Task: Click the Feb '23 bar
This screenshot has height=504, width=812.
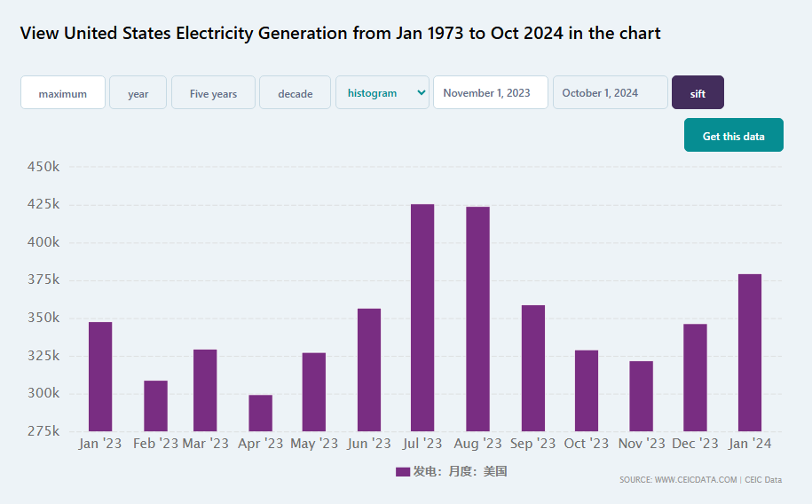Action: point(155,406)
